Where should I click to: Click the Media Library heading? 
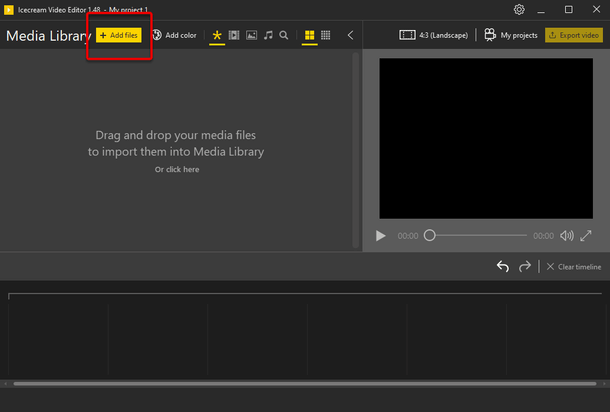click(x=48, y=36)
